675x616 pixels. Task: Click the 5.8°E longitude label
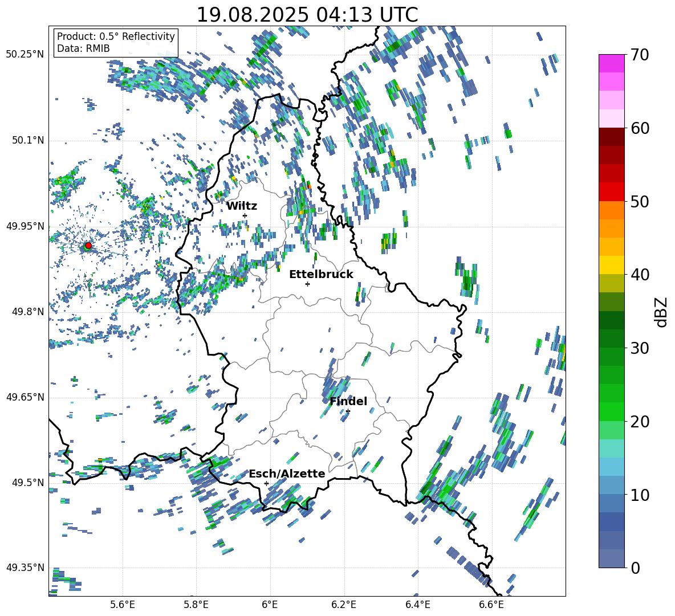(x=196, y=605)
